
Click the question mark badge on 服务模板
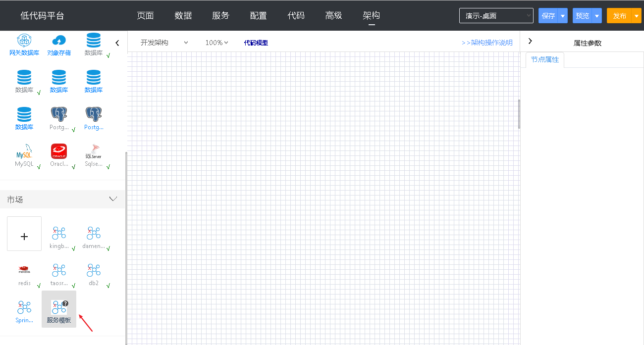click(65, 303)
